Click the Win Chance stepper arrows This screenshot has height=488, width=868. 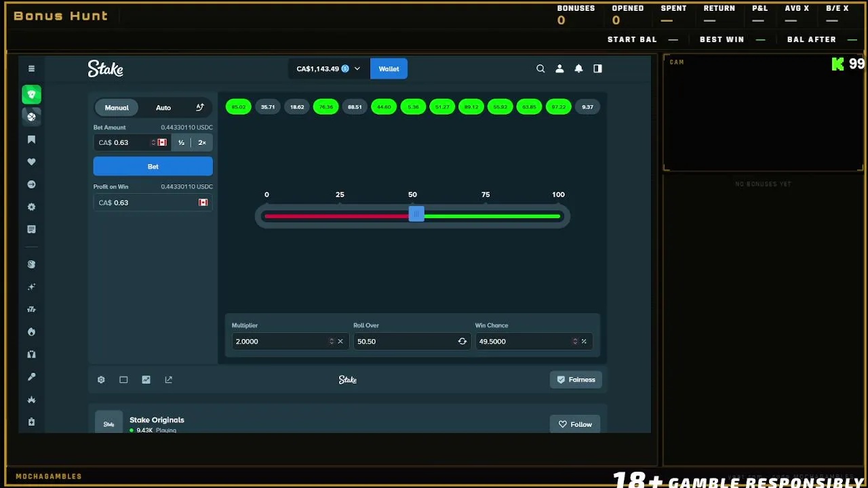pyautogui.click(x=575, y=341)
